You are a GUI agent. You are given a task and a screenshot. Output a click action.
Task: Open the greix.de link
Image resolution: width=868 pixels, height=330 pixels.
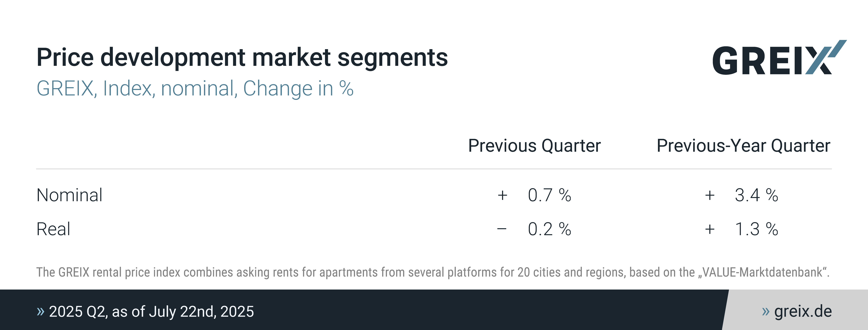[803, 311]
